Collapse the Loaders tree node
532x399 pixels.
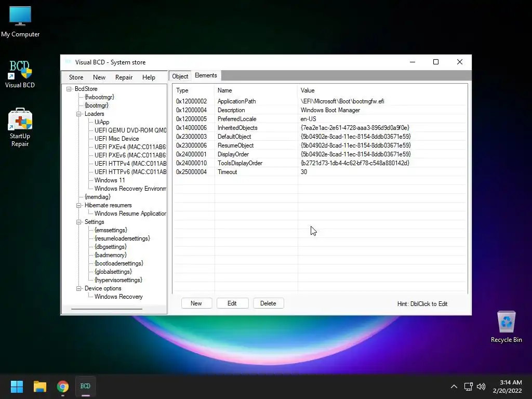(x=79, y=114)
